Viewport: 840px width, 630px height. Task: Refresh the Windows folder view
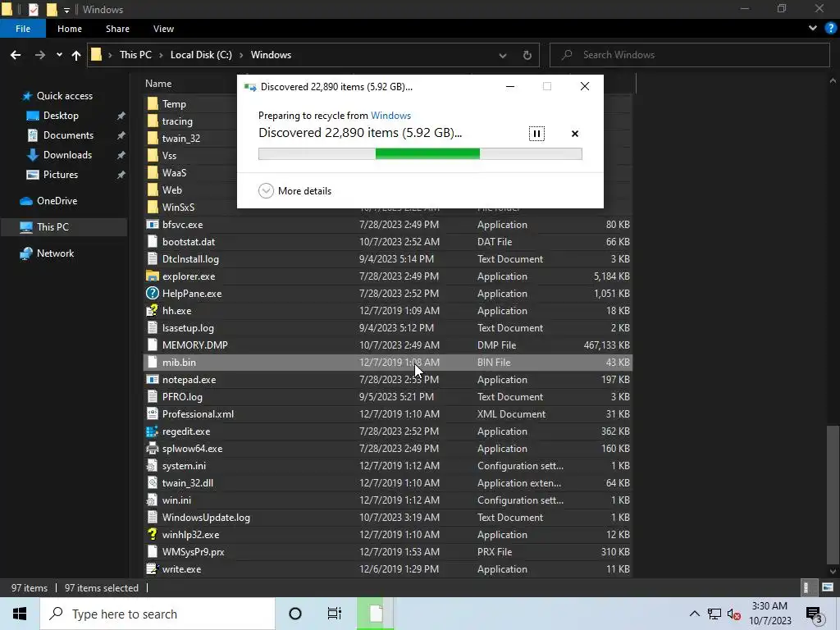[527, 55]
